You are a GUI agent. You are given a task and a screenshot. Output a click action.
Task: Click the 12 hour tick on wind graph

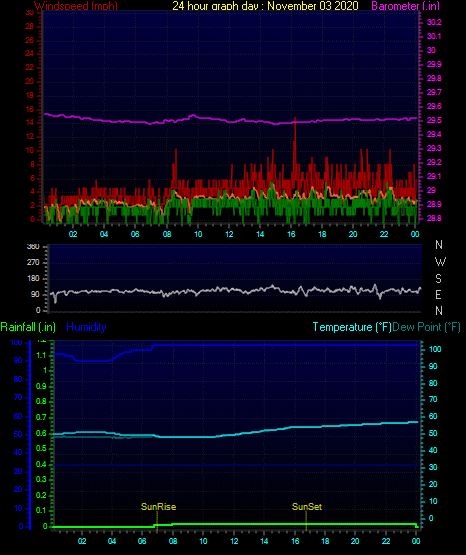coord(229,234)
